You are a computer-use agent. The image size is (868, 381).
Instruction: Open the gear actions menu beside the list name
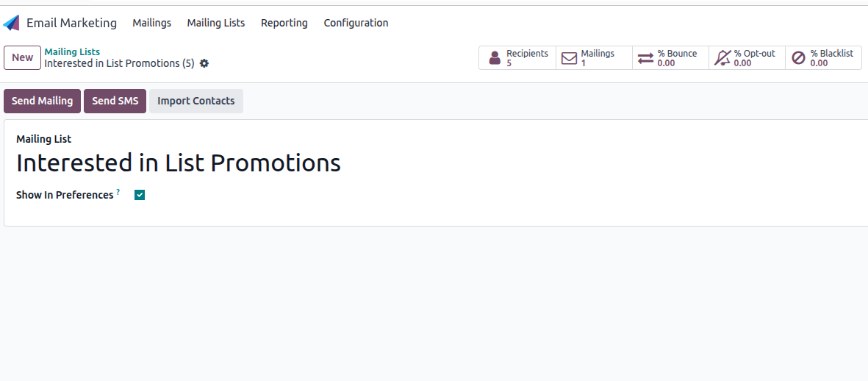(x=204, y=63)
